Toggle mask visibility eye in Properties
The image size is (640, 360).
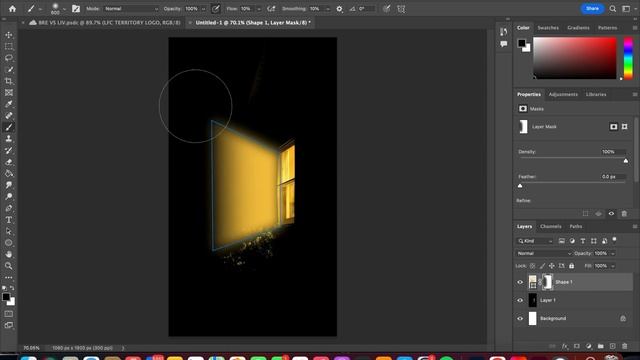[611, 213]
